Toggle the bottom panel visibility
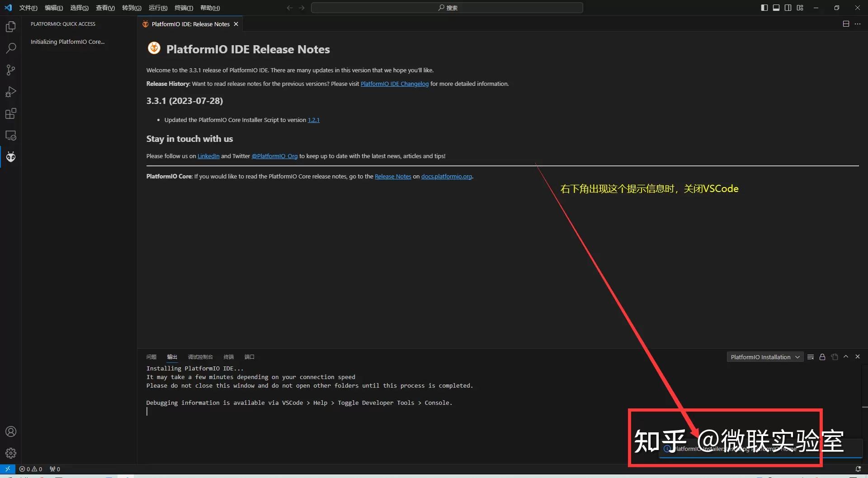The width and height of the screenshot is (868, 478). pyautogui.click(x=776, y=8)
